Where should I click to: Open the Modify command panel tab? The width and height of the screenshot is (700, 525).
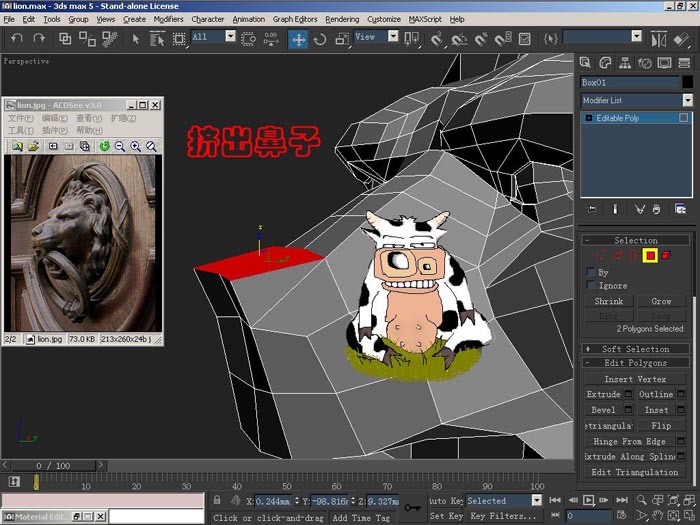tap(605, 62)
